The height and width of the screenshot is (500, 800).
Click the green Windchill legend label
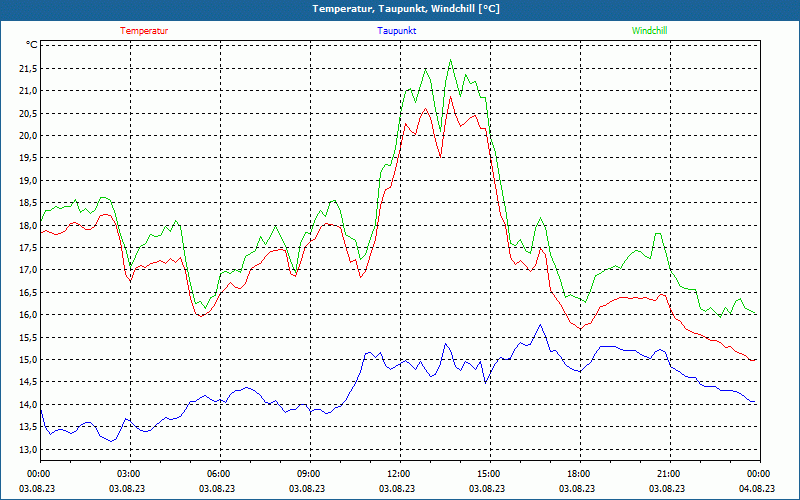pyautogui.click(x=649, y=31)
